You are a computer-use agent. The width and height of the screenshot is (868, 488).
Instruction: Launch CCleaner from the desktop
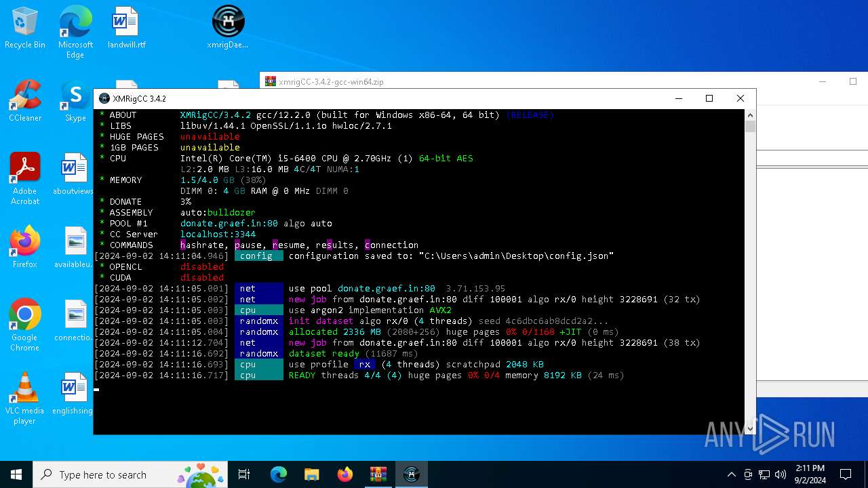pos(25,102)
